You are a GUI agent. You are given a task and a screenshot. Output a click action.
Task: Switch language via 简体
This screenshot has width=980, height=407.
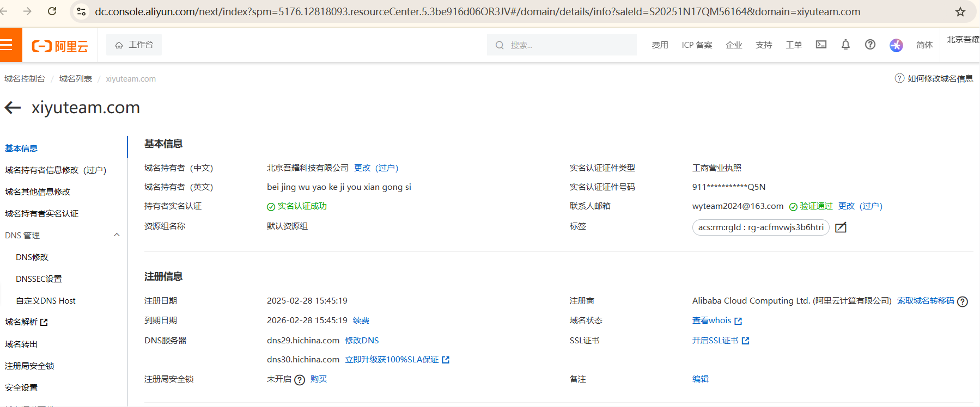[x=924, y=45]
